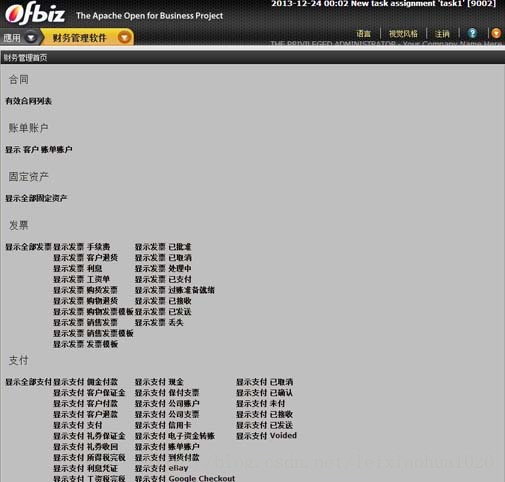Image resolution: width=505 pixels, height=482 pixels.
Task: Open the 视觉风格 visual theme menu
Action: click(403, 34)
